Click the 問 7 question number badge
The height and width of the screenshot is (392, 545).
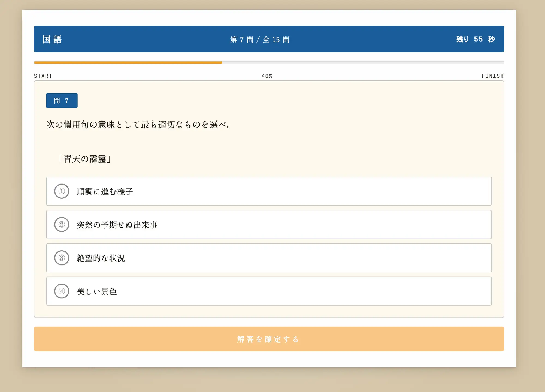(62, 100)
